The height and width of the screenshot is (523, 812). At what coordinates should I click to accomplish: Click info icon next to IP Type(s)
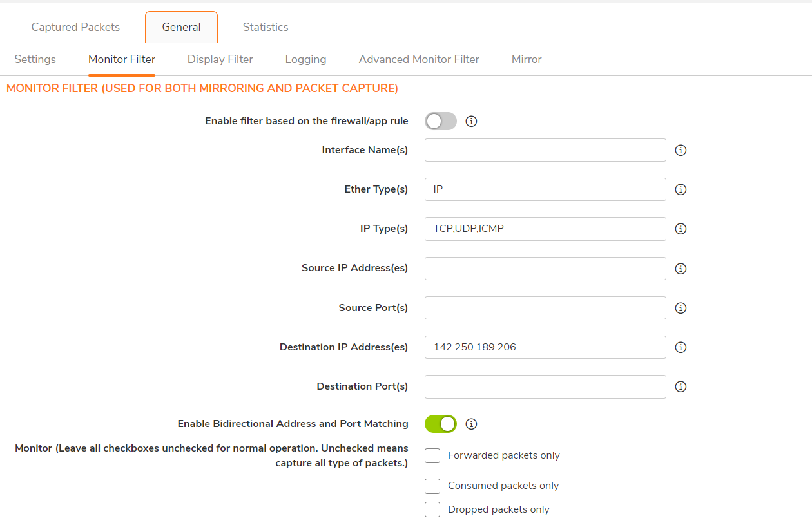point(681,229)
